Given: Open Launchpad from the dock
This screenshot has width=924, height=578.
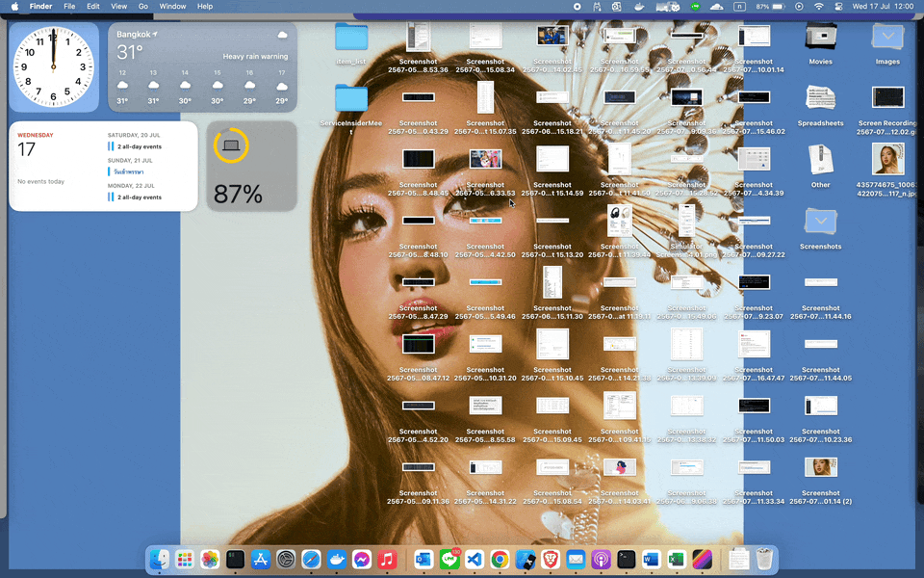Looking at the screenshot, I should pyautogui.click(x=185, y=559).
